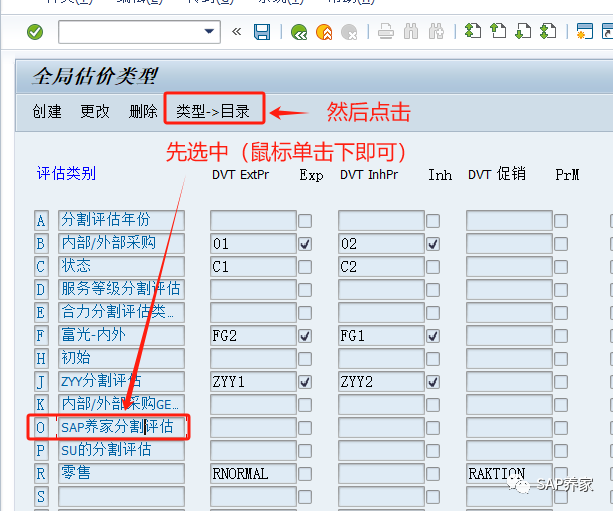This screenshot has height=511, width=613.
Task: Select row 初始
Action: [x=122, y=359]
